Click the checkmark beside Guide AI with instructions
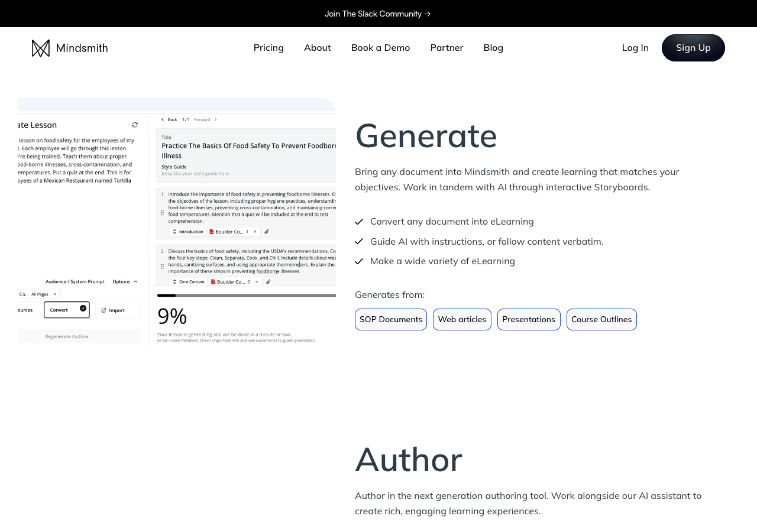 (x=359, y=241)
